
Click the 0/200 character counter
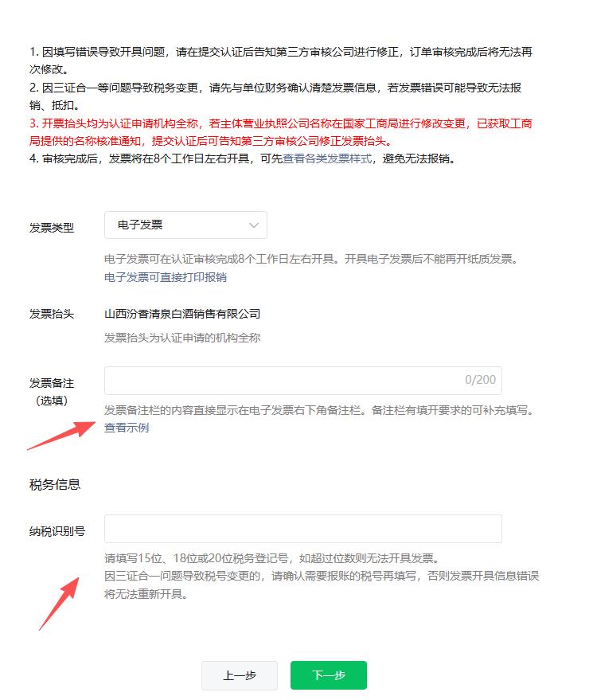pyautogui.click(x=480, y=380)
